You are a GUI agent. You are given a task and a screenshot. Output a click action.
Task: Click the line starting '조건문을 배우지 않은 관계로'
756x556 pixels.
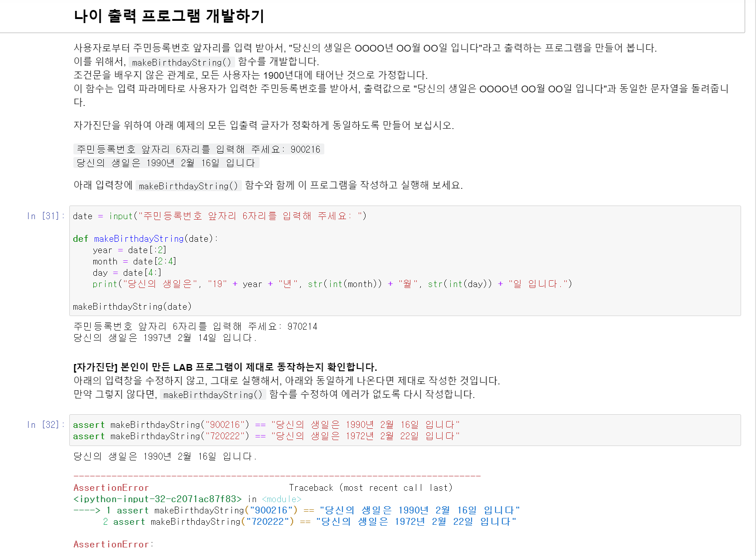(250, 75)
